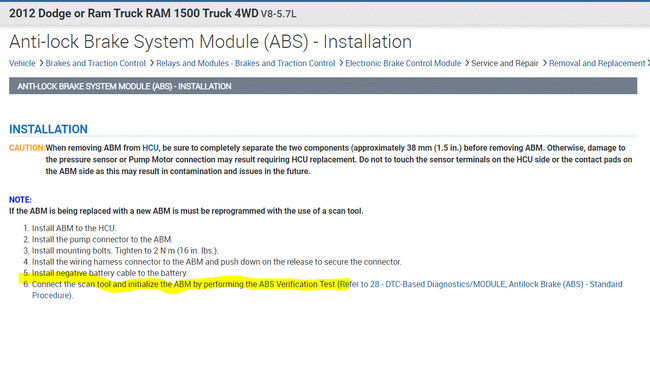Click the blue INSTALLATION section heading

(x=48, y=129)
